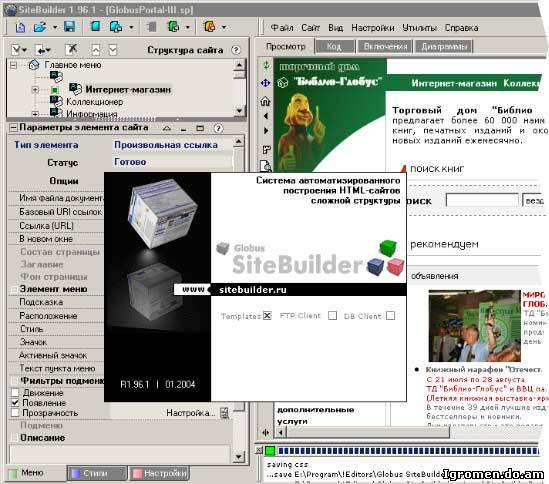549x484 pixels.
Task: Switch to the Код tab
Action: tap(334, 47)
